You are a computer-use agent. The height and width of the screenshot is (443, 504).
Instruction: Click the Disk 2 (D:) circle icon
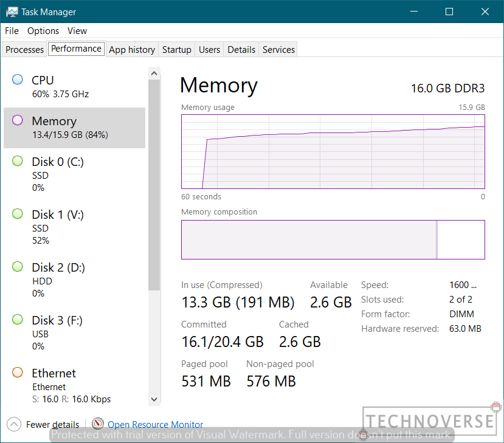click(x=18, y=267)
